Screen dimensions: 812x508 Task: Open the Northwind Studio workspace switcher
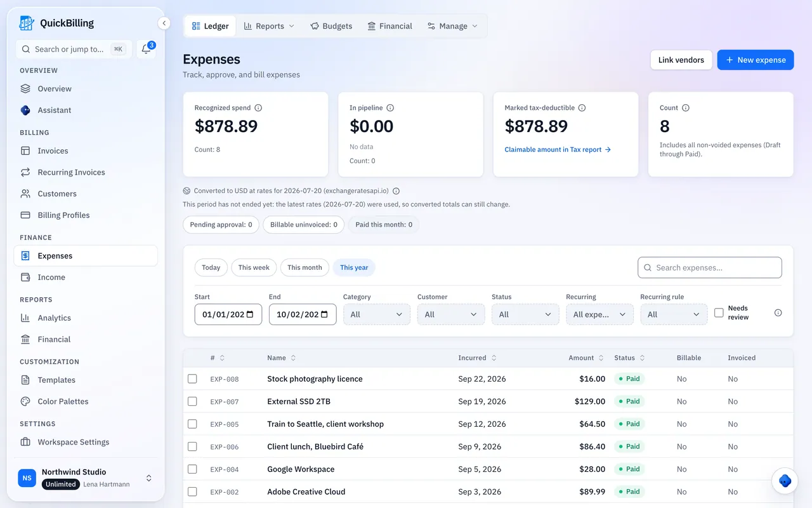click(86, 478)
